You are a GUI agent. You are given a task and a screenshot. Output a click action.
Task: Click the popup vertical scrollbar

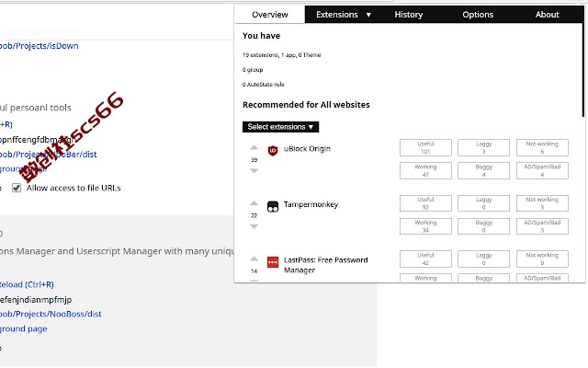click(x=583, y=70)
